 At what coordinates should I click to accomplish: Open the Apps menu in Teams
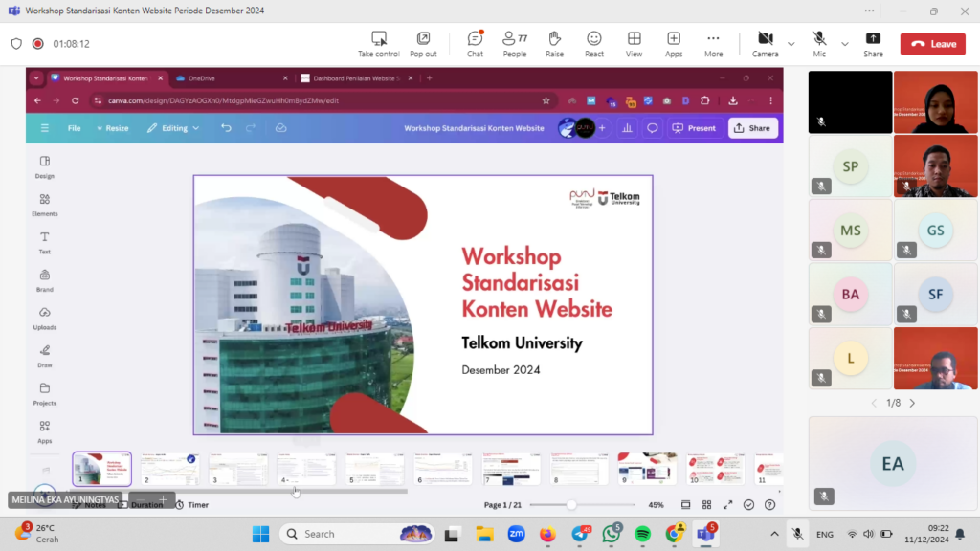point(674,43)
